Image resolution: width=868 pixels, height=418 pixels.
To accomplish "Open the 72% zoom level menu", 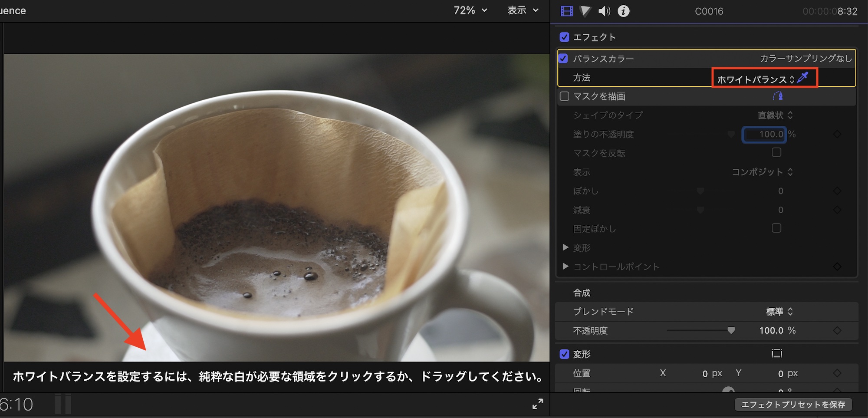I will point(470,10).
